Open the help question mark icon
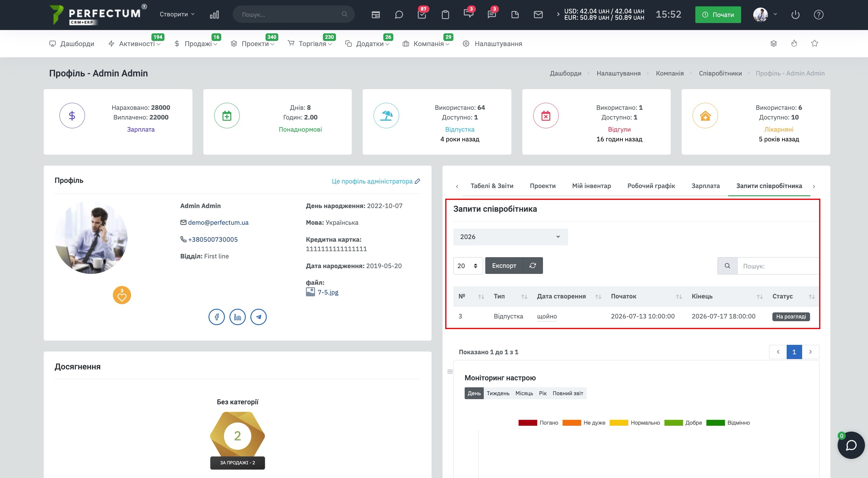Screen dimensions: 868x478 click(x=819, y=15)
